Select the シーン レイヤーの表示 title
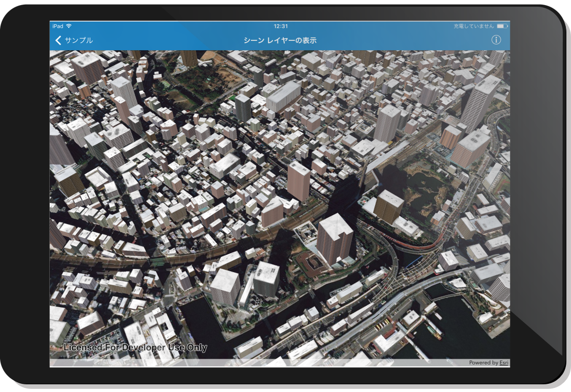The image size is (571, 392). pyautogui.click(x=280, y=40)
